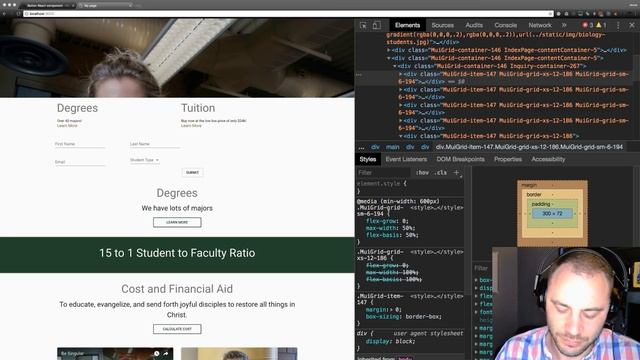This screenshot has width=640, height=360.
Task: Click the browser address bar showing localhost
Action: click(x=288, y=14)
